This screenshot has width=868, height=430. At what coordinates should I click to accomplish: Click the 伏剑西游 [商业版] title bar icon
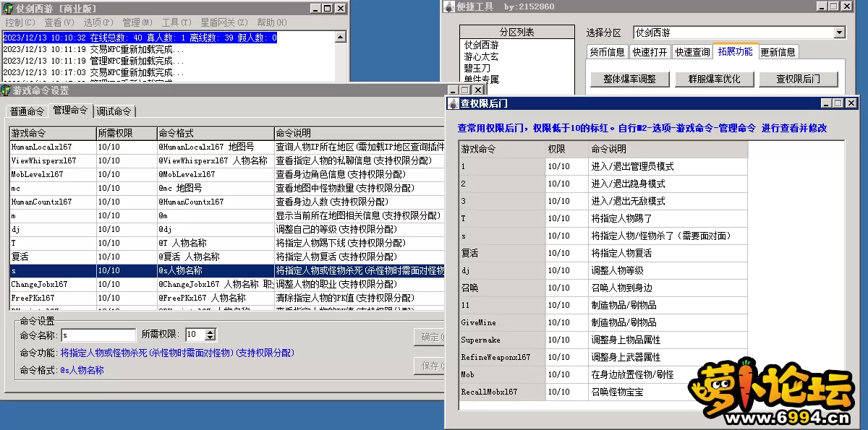point(8,9)
